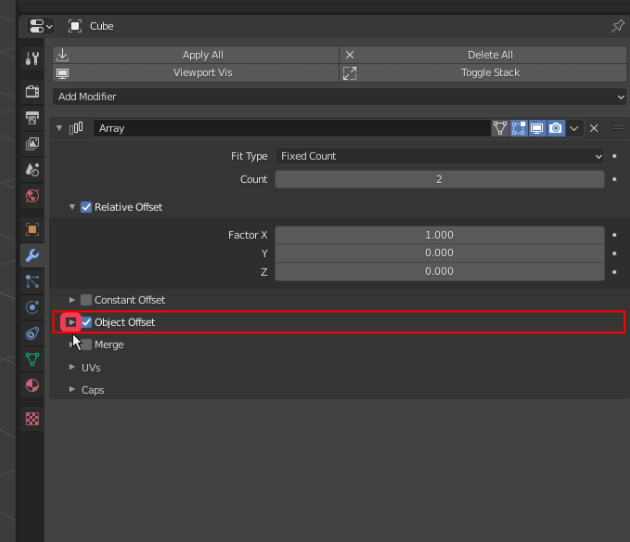Collapse the Array modifier panel
This screenshot has height=542, width=630.
pos(59,128)
